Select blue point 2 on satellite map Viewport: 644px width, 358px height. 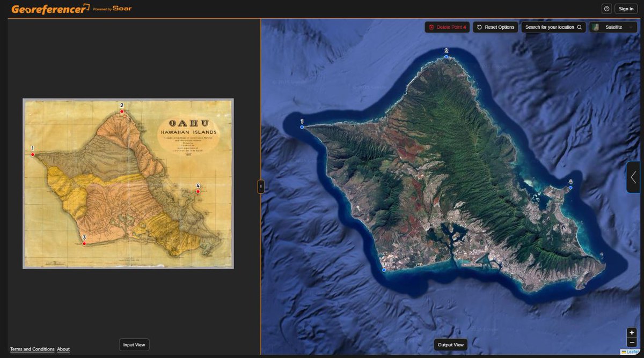pos(446,56)
